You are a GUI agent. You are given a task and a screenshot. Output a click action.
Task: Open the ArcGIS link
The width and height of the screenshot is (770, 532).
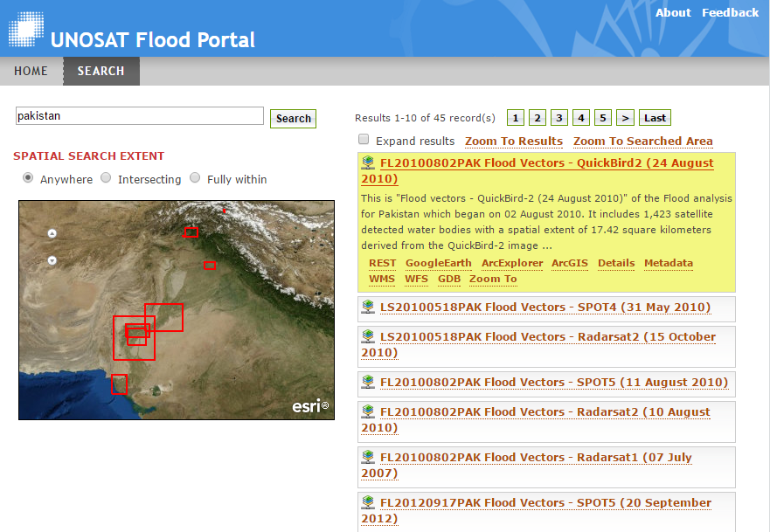click(570, 263)
